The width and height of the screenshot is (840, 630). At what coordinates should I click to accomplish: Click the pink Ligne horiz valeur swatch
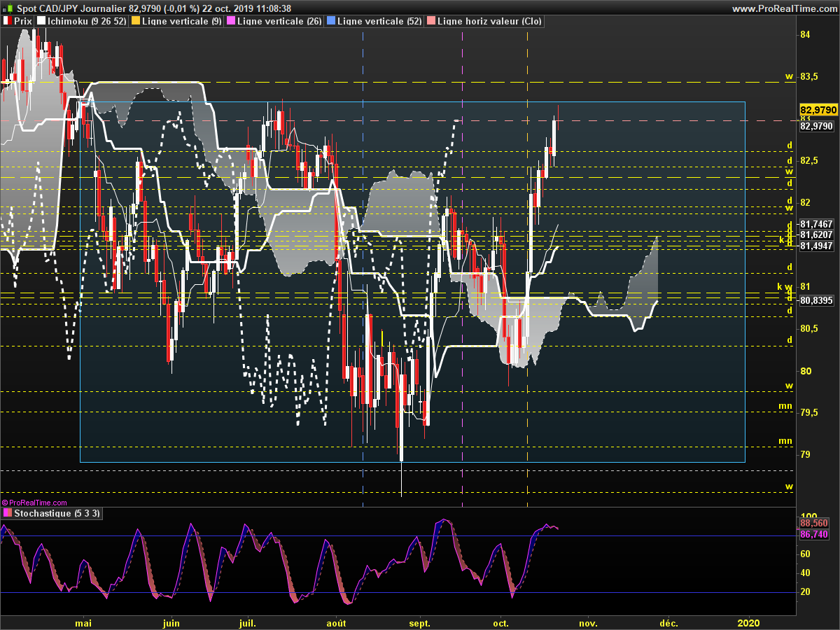[x=430, y=21]
